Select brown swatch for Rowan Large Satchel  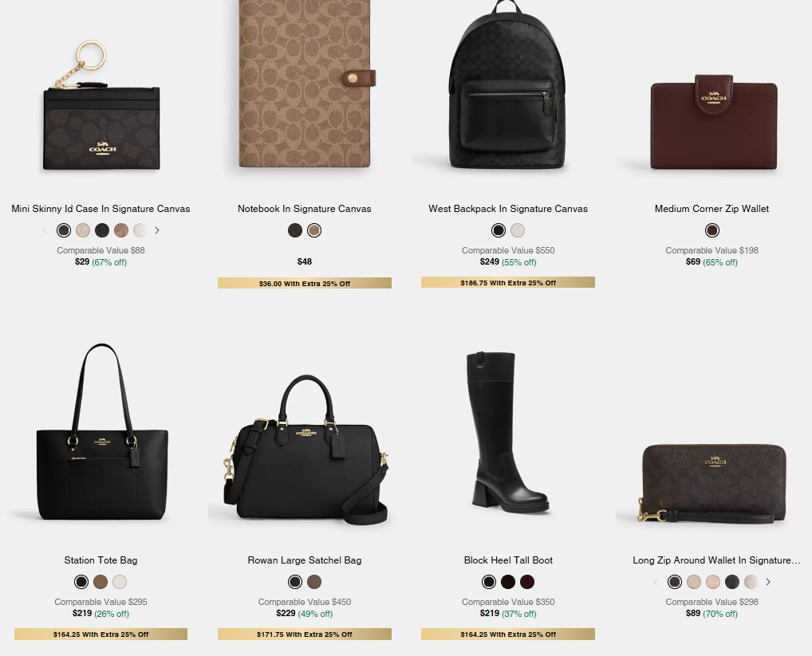pos(314,582)
